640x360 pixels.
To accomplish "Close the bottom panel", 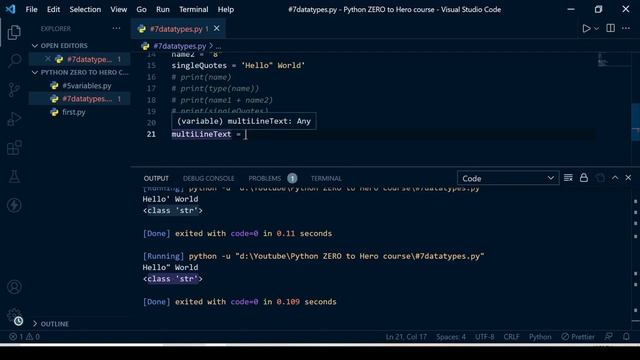I will coord(628,178).
